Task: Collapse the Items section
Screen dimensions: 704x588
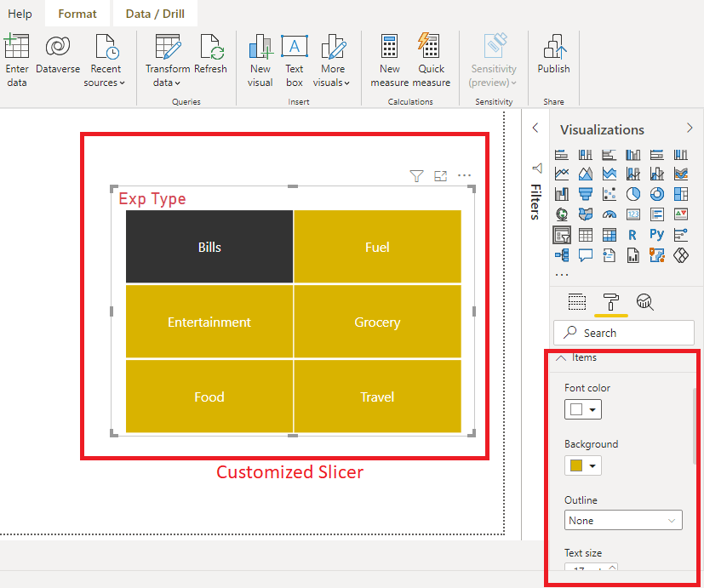Action: click(x=561, y=358)
